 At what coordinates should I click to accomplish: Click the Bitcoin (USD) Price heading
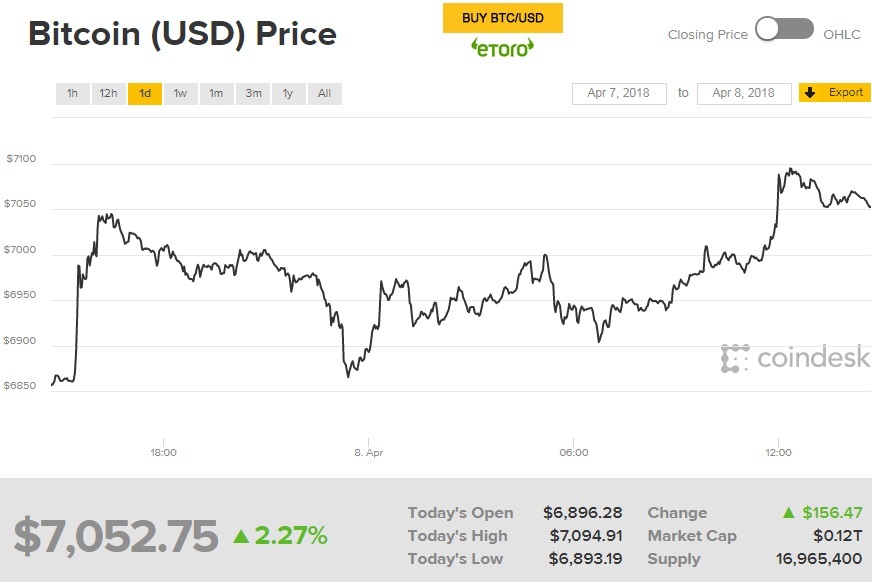[x=183, y=33]
